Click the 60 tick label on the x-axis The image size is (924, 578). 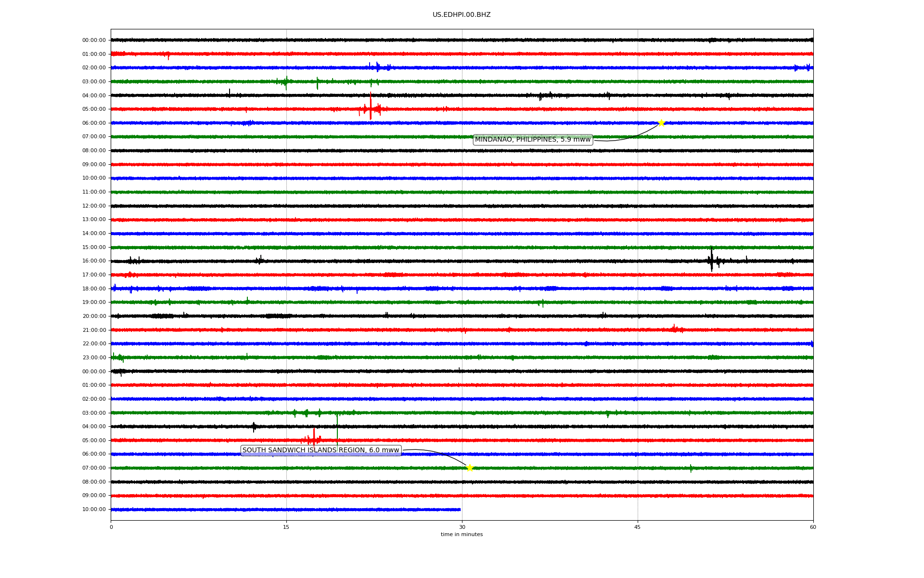pyautogui.click(x=813, y=527)
